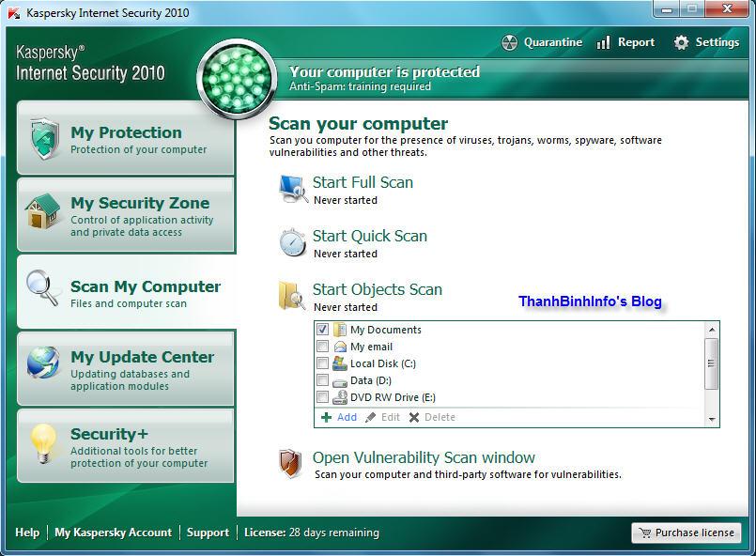Click 'Your computer is protected' status text
The width and height of the screenshot is (756, 556).
pos(384,72)
